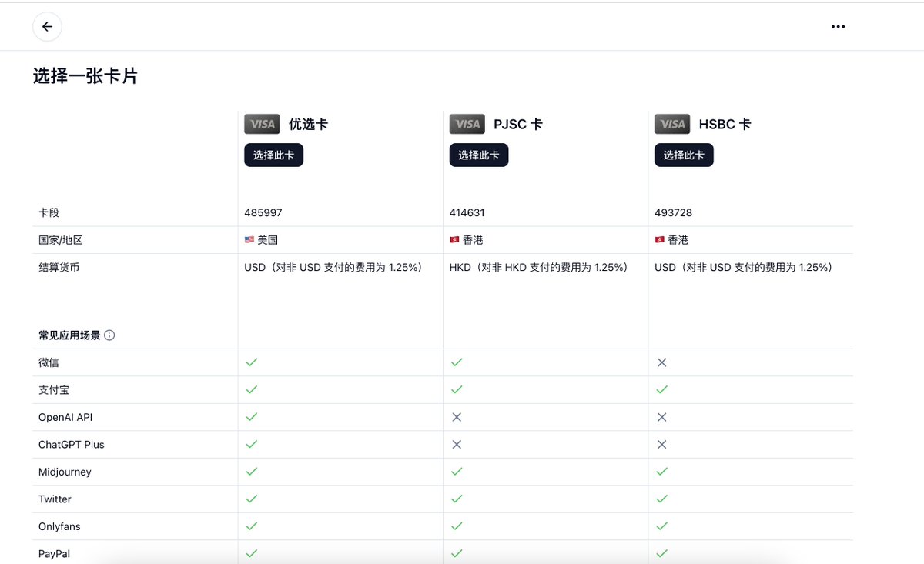924x564 pixels.
Task: Click the OpenAI API checkmark for 优选卡
Action: pos(251,416)
